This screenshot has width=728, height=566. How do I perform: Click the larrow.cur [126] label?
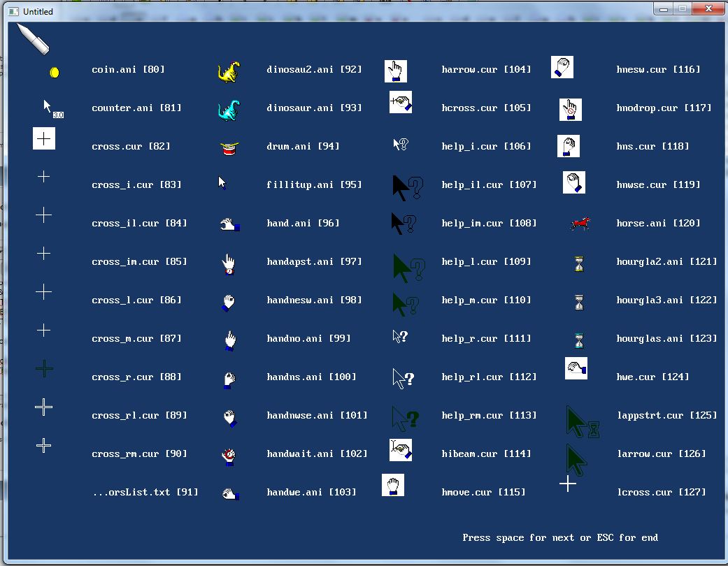point(661,453)
